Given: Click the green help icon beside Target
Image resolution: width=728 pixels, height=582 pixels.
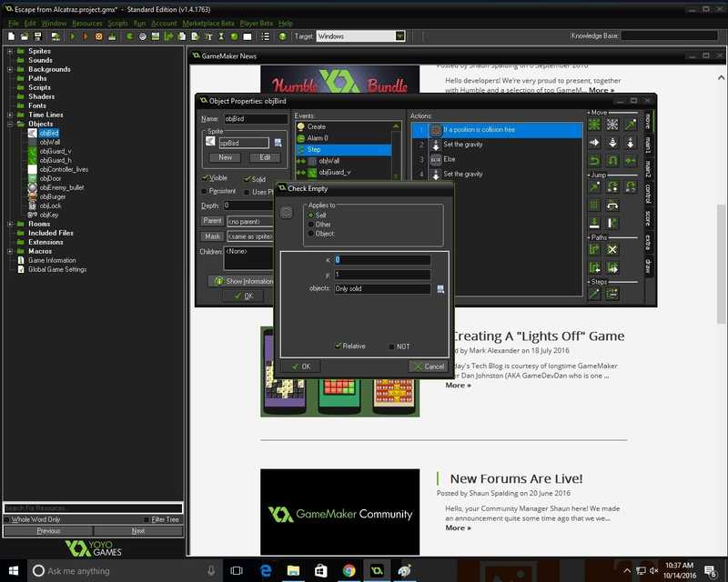Looking at the screenshot, I should coord(282,36).
